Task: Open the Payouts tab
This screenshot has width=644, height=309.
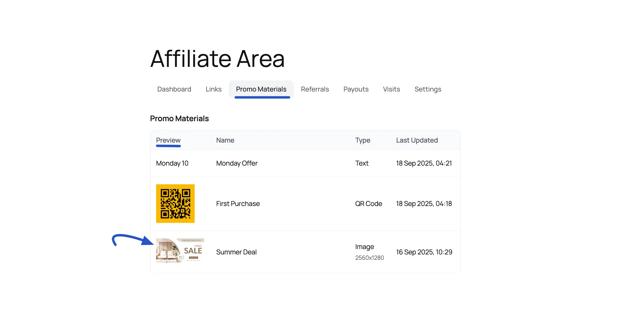Action: (356, 89)
